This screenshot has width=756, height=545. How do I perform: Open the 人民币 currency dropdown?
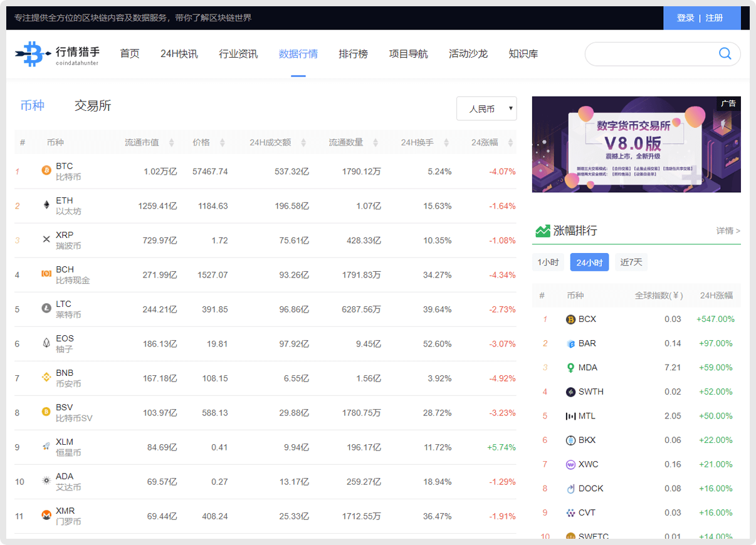(x=486, y=109)
